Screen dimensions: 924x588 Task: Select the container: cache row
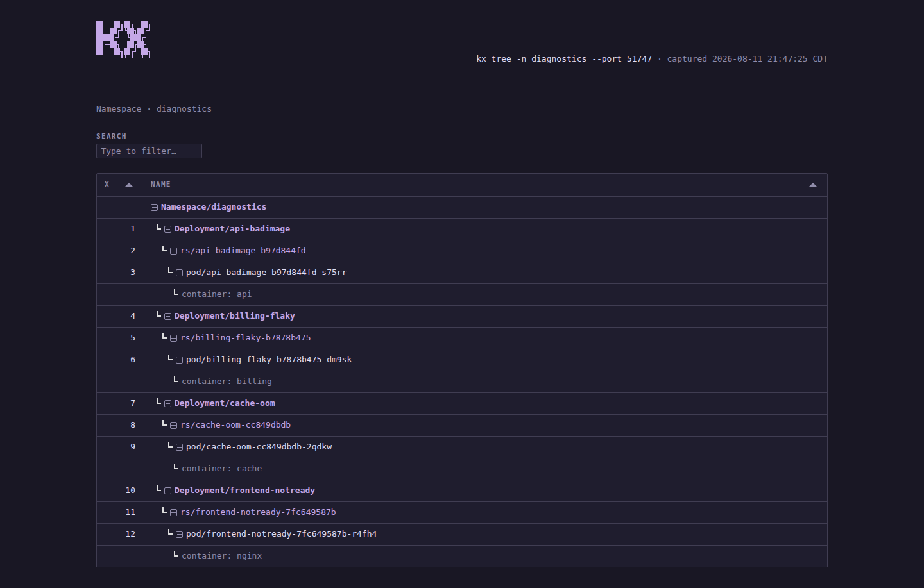click(462, 469)
